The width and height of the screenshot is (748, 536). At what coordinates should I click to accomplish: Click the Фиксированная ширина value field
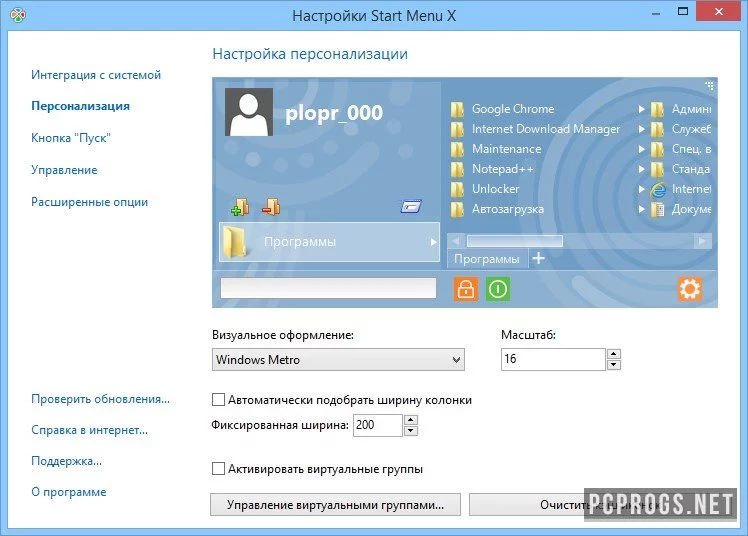[x=378, y=425]
